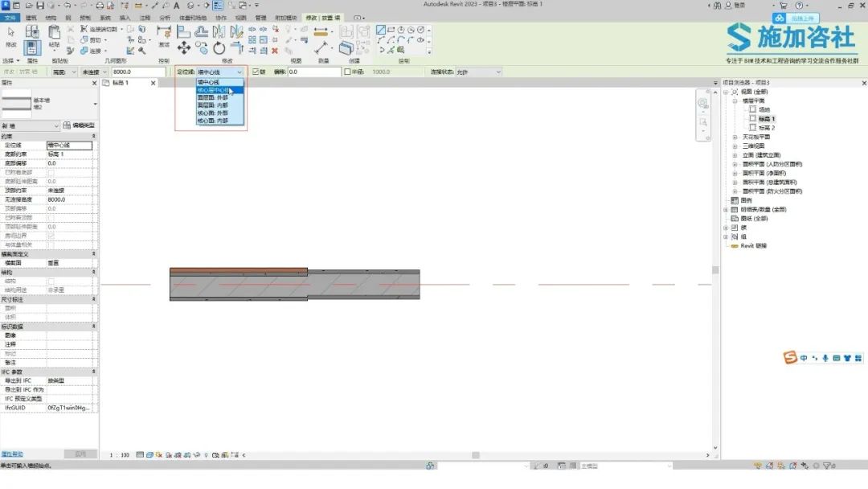868x489 pixels.
Task: Toggle the 半径 (Radius) checkbox
Action: coord(348,72)
